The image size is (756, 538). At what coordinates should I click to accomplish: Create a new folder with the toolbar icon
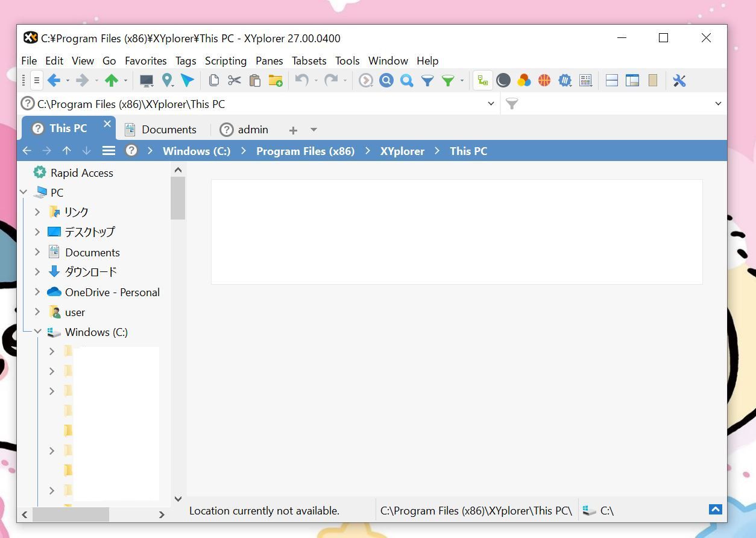tap(276, 80)
